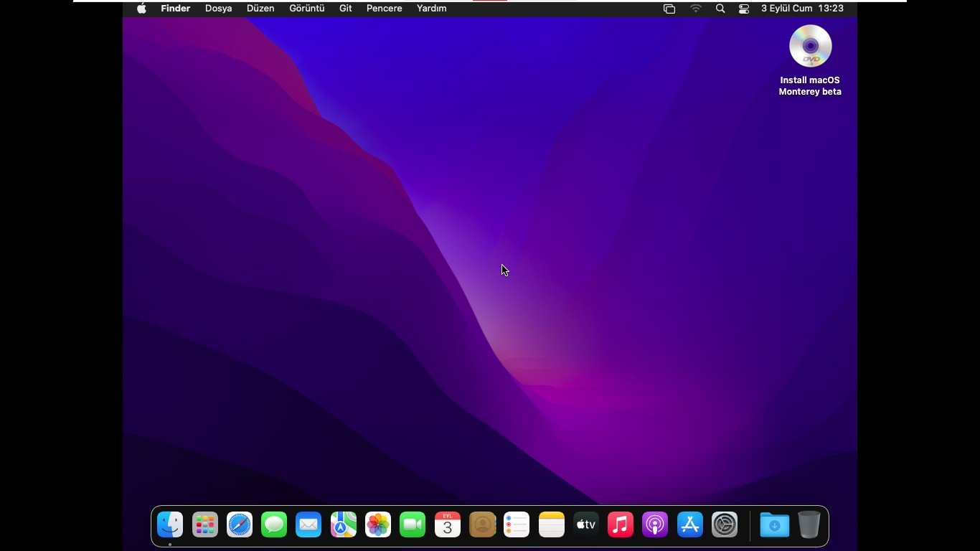Open Launchpad app grid
Viewport: 980px width, 551px height.
(205, 525)
